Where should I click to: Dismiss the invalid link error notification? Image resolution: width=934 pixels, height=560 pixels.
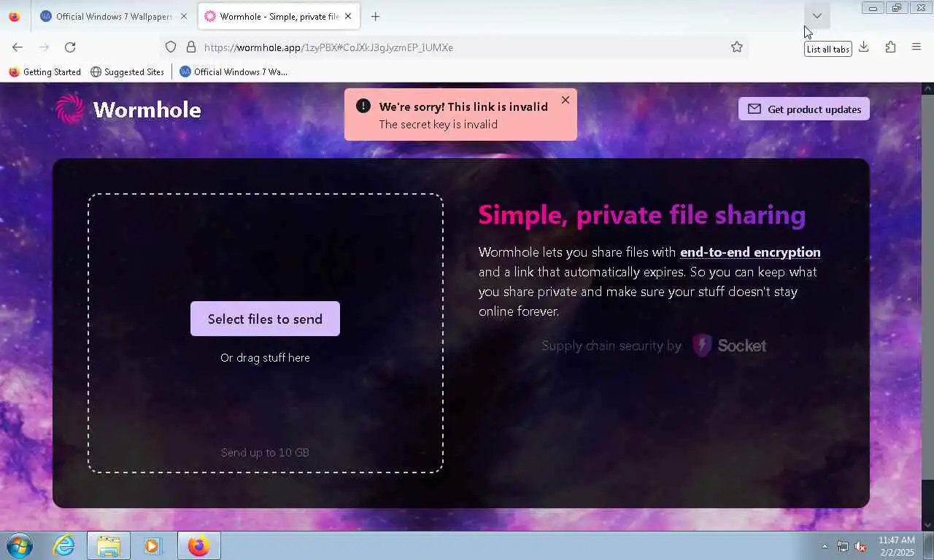point(566,100)
